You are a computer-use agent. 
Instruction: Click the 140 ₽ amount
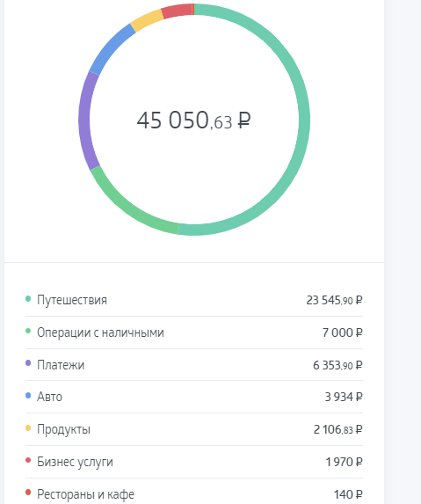click(348, 494)
